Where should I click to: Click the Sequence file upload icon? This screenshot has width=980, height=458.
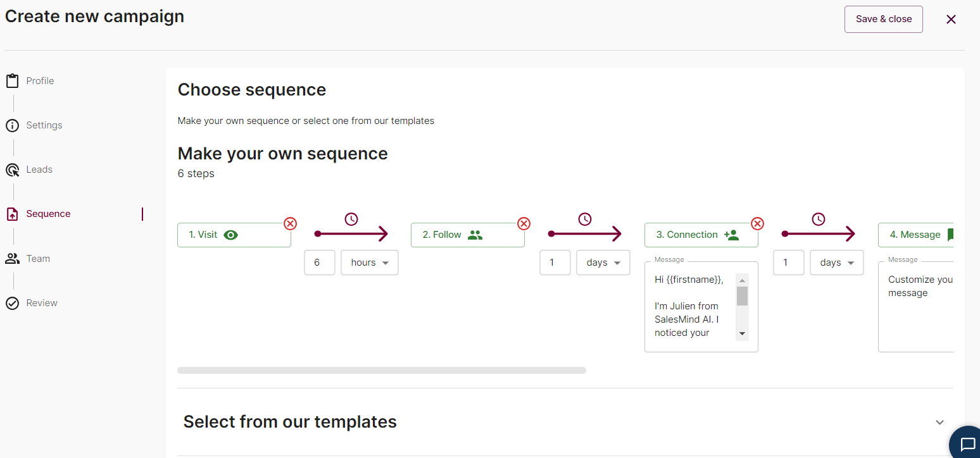click(12, 214)
